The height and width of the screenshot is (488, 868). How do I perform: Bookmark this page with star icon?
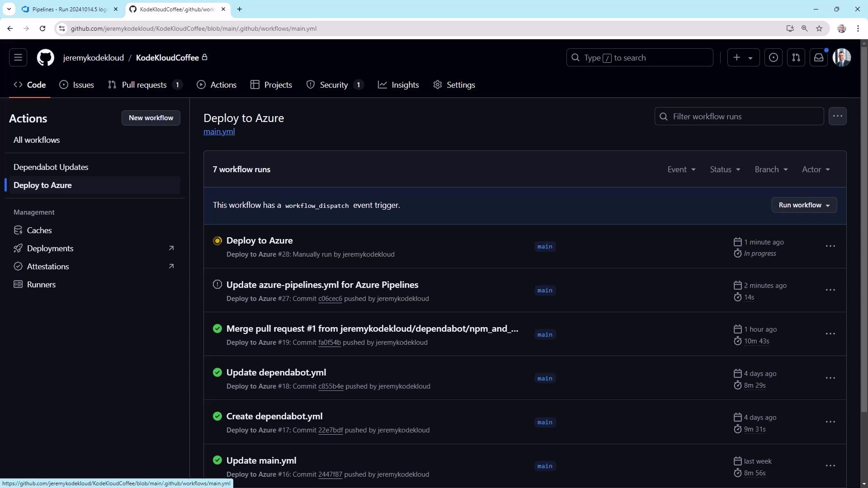coord(819,28)
